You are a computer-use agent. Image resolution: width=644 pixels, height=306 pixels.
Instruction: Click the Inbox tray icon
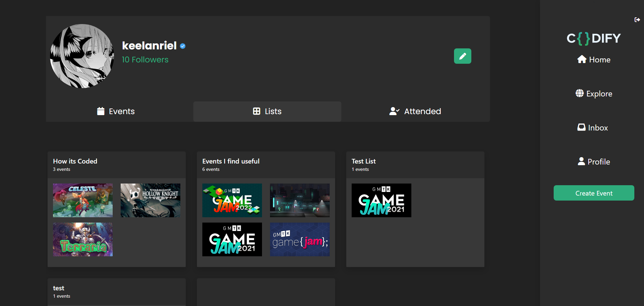coord(581,127)
